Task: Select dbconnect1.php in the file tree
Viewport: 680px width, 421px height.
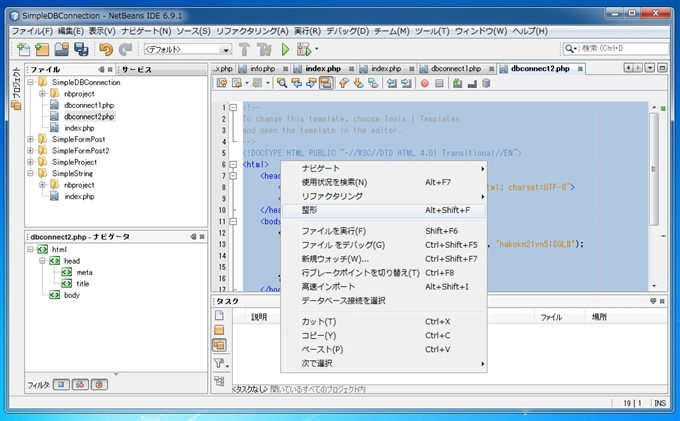Action: coord(89,105)
